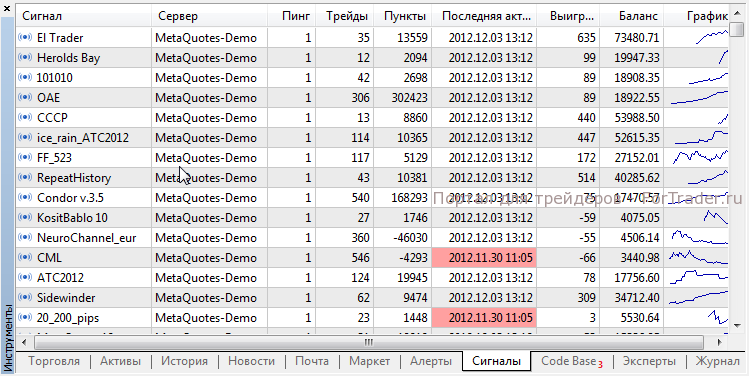Click points value 302423
The image size is (749, 376).
409,98
